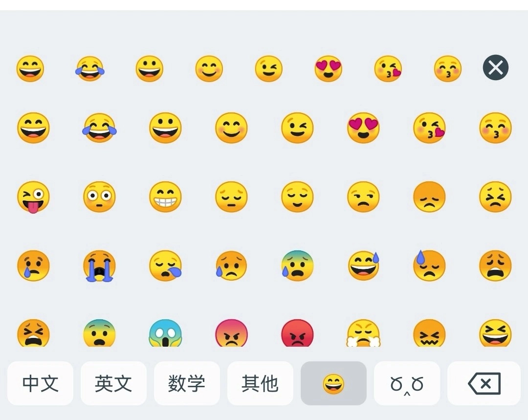The width and height of the screenshot is (528, 420).
Task: Pick tears-of-joy emoji from recent row
Action: coord(90,69)
